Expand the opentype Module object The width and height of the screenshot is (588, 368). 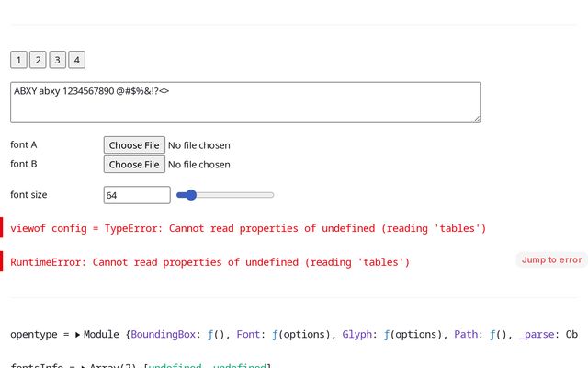[77, 335]
